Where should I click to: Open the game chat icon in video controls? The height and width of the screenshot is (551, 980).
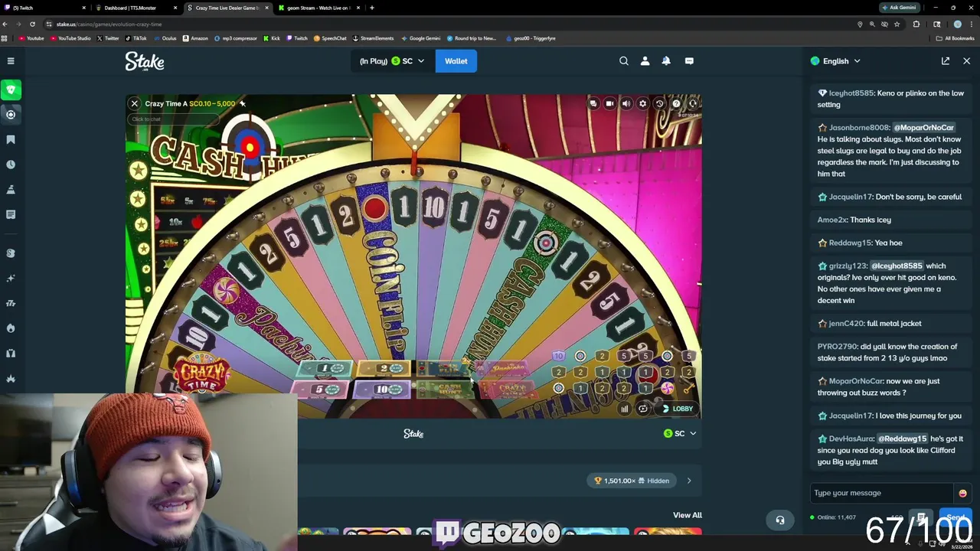coord(593,103)
